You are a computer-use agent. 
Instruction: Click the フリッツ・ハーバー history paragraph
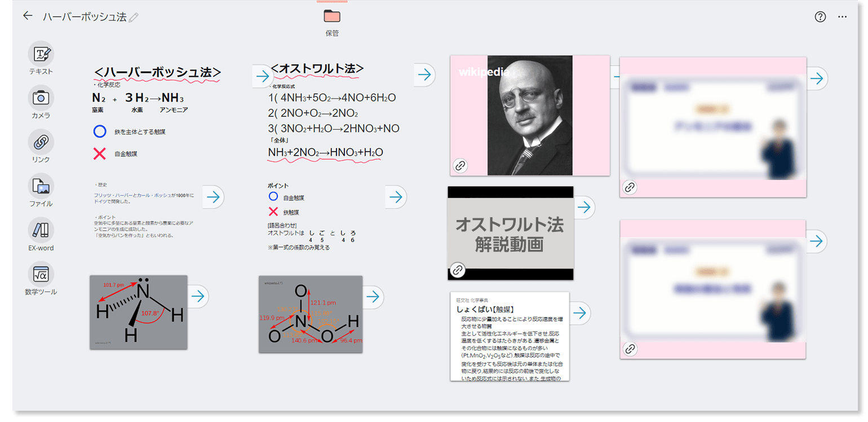[144, 198]
